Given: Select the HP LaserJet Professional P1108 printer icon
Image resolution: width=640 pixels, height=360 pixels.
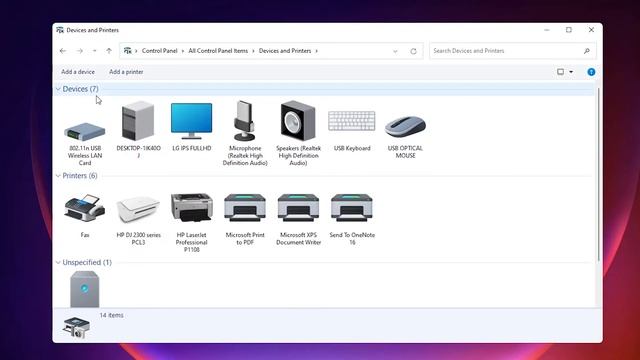Looking at the screenshot, I should click(x=191, y=207).
